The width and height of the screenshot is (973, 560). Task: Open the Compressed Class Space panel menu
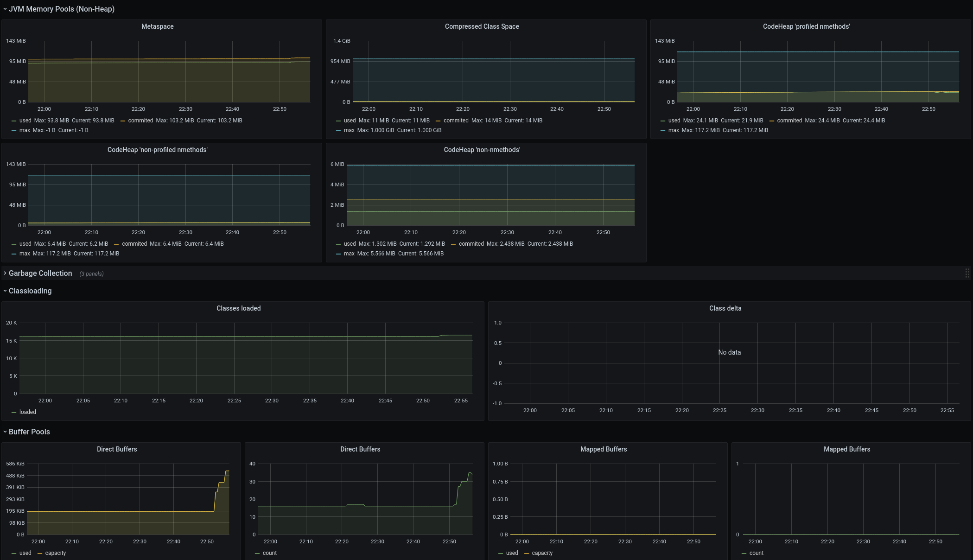click(x=482, y=26)
